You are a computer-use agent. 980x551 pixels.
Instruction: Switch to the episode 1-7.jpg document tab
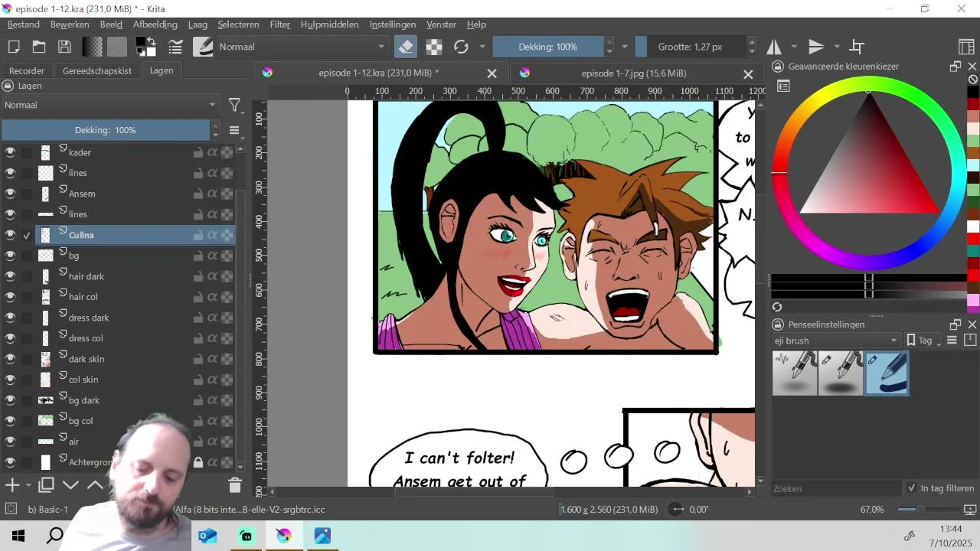tap(634, 73)
